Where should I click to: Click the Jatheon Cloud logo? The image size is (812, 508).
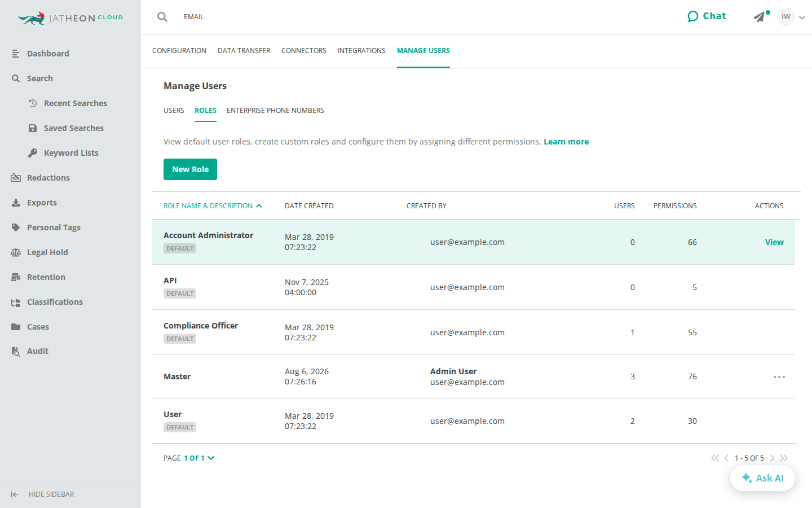point(70,18)
